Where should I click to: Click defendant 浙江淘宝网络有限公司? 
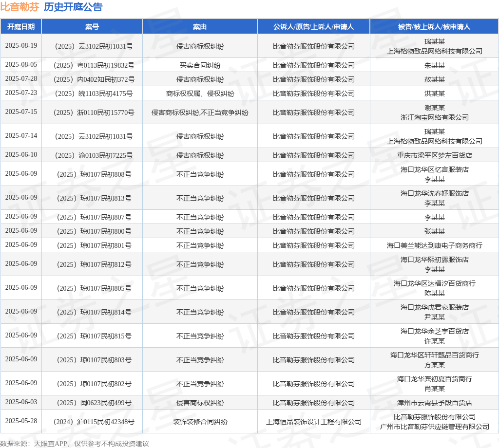tap(434, 118)
